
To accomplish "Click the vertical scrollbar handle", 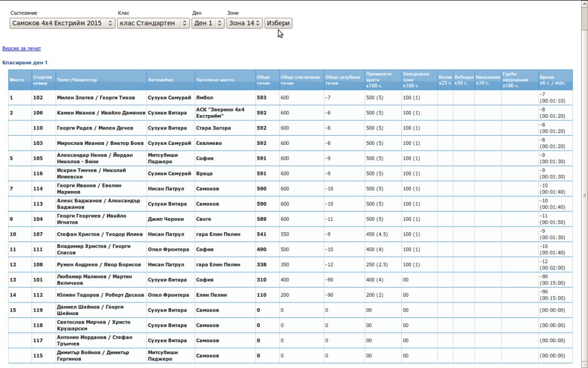I will tap(584, 194).
